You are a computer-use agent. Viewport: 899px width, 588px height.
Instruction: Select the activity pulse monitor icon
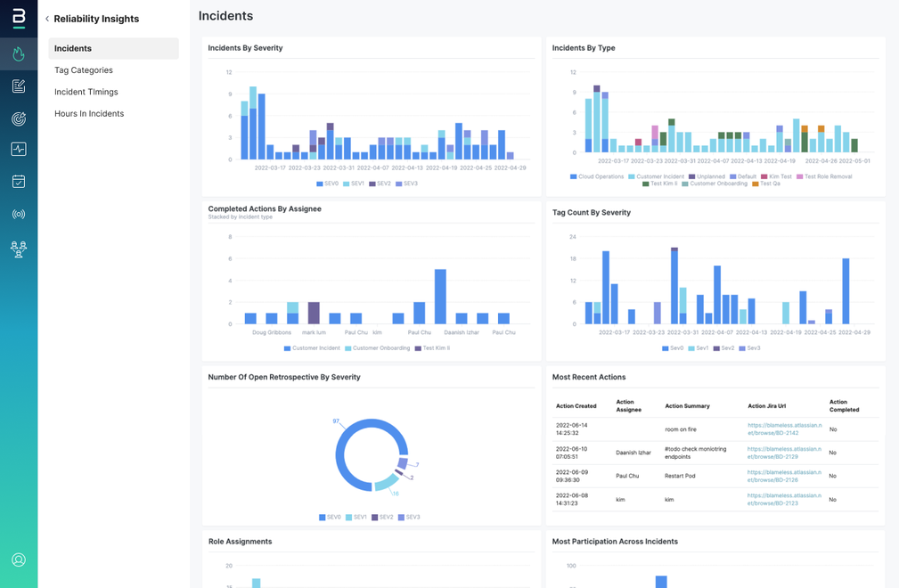[x=18, y=149]
